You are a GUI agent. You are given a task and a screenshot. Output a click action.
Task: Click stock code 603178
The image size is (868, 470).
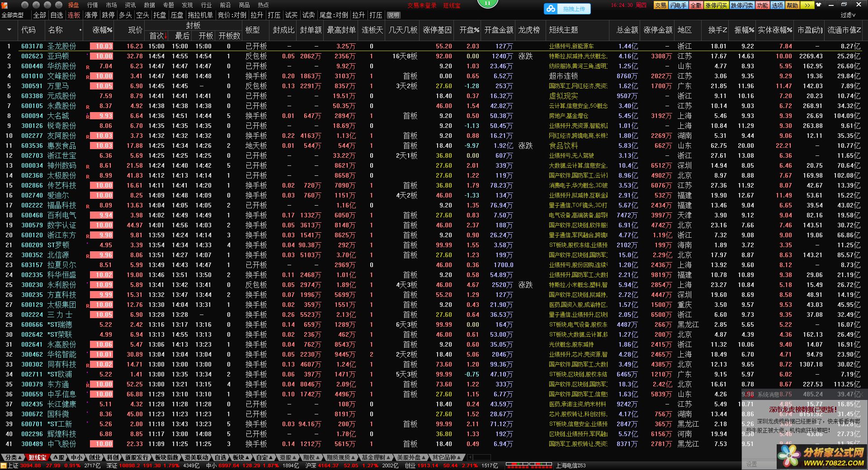[32, 46]
